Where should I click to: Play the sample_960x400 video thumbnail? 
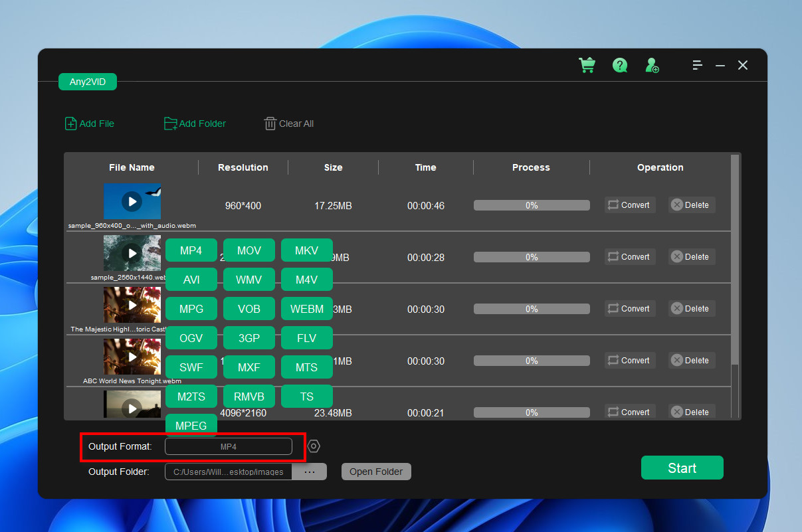pyautogui.click(x=132, y=201)
